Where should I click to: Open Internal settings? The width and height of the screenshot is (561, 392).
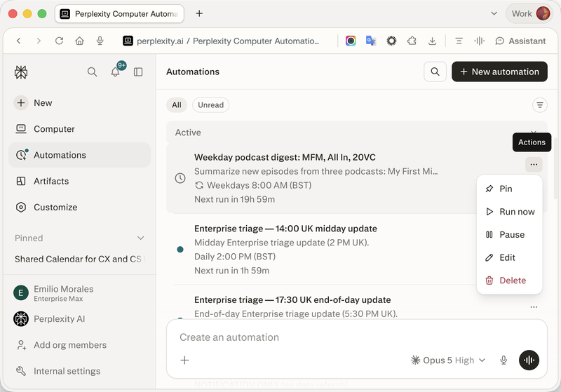(58, 371)
